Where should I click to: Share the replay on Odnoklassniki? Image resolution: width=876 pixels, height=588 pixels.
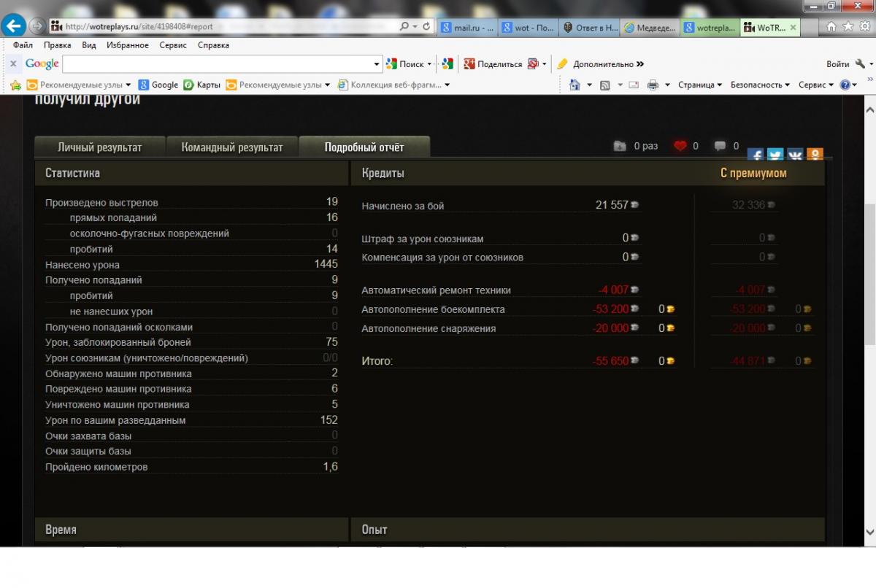815,155
